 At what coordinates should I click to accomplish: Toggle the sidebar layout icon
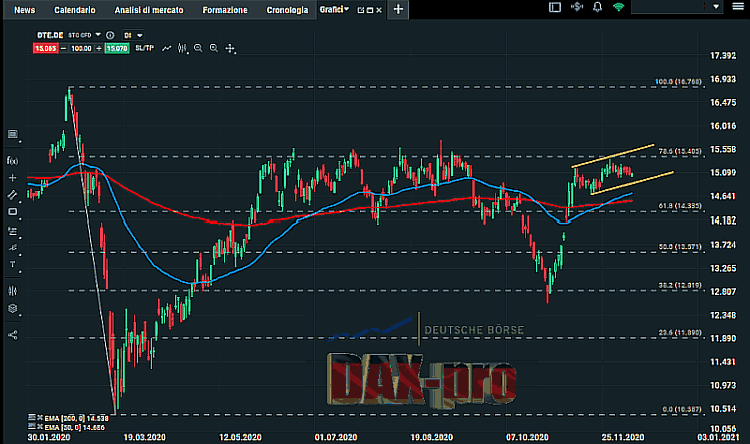555,7
